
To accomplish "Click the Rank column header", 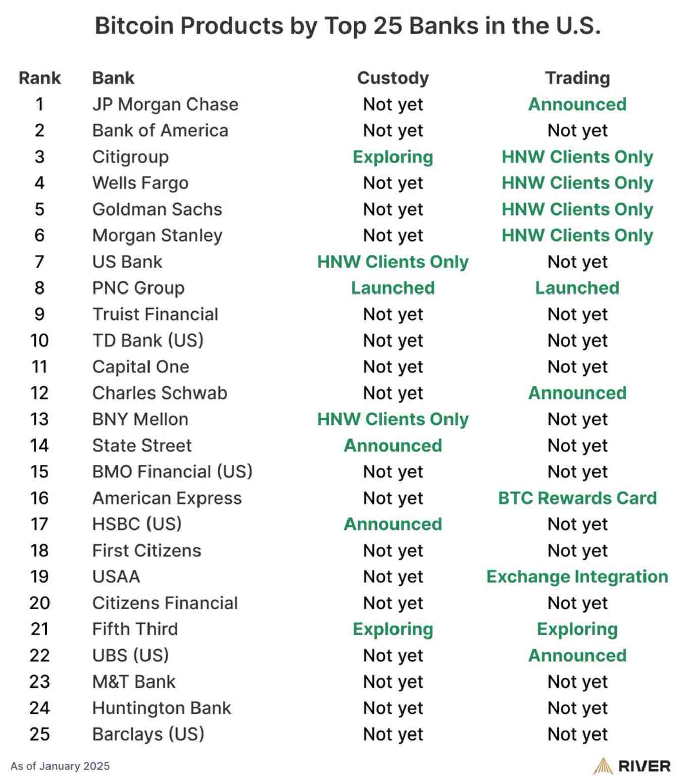I will coord(39,78).
